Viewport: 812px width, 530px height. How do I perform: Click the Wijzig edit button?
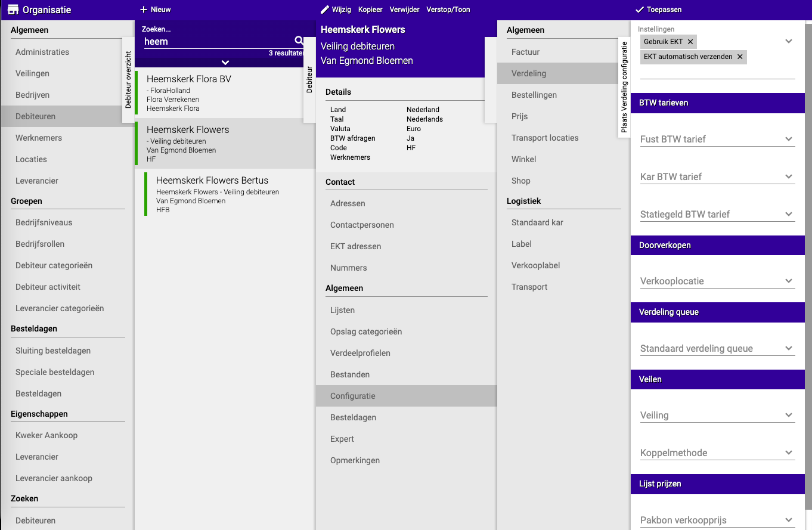click(x=336, y=10)
